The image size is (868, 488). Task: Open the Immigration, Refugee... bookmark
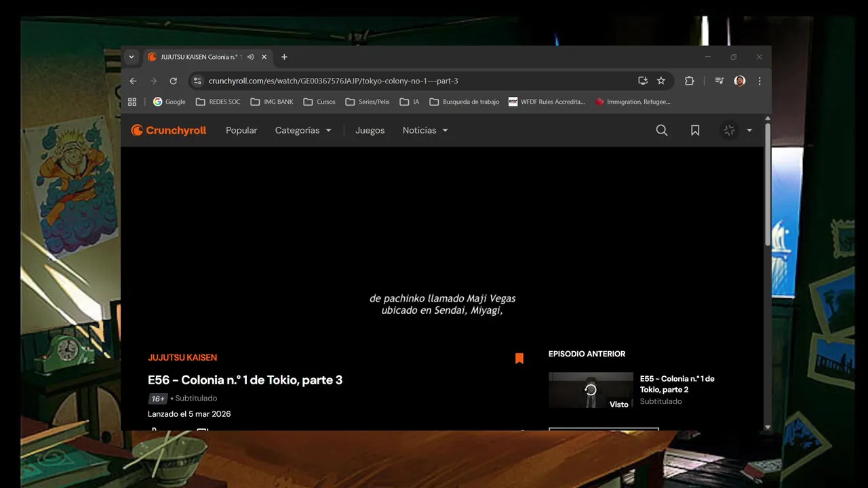pos(633,102)
